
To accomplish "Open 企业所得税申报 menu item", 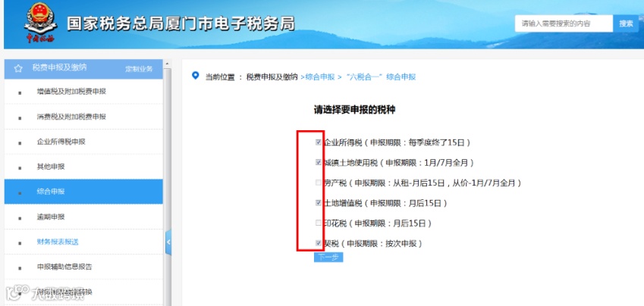I will 83,142.
